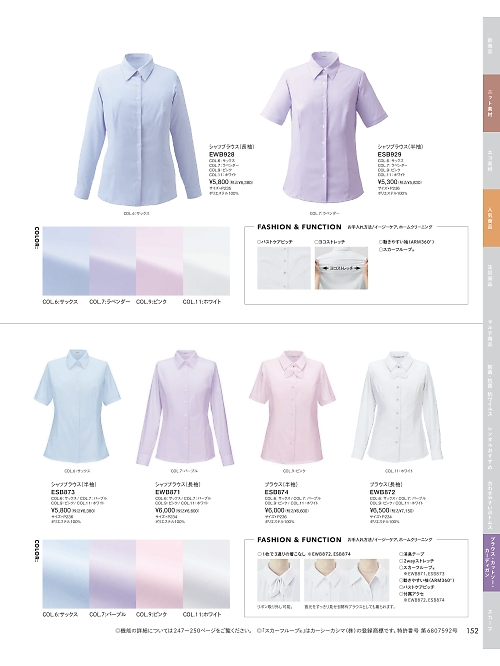Click the back-stretch feature photo with arrows
The height and width of the screenshot is (666, 500).
341,268
